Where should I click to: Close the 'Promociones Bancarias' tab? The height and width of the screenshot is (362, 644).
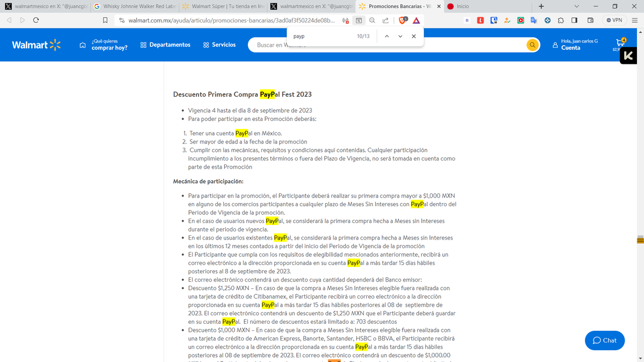point(438,6)
